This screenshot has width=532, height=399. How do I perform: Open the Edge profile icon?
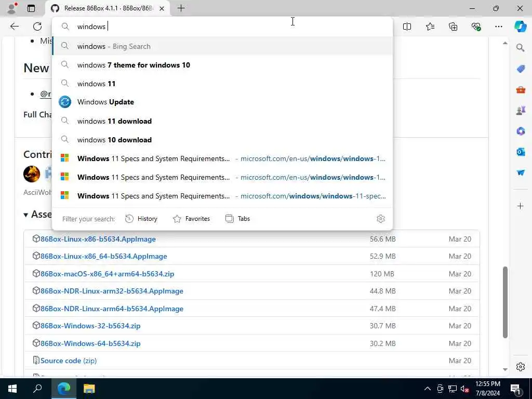click(x=12, y=8)
